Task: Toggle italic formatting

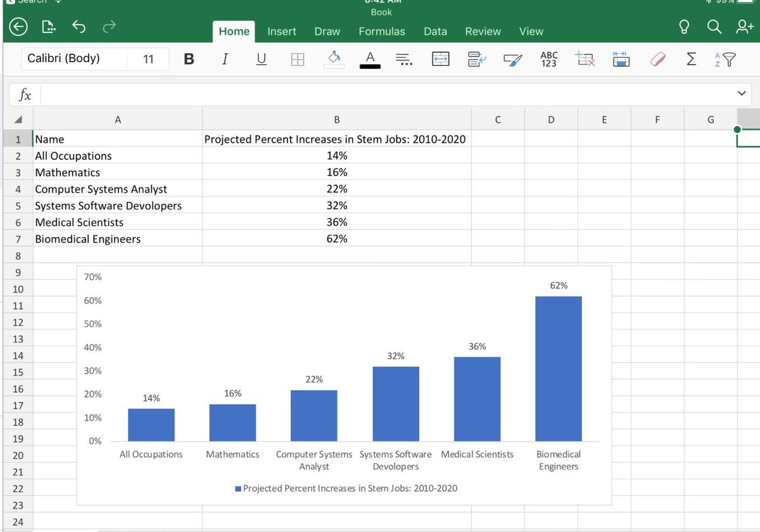Action: pyautogui.click(x=225, y=59)
